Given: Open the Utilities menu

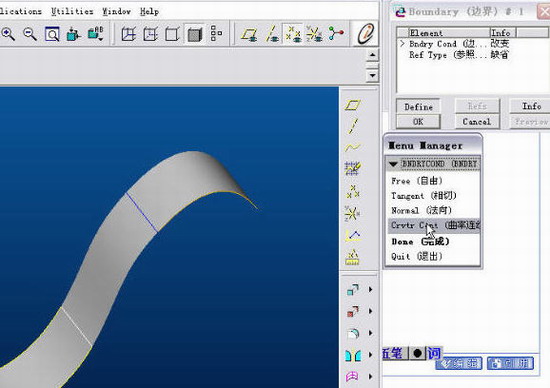Looking at the screenshot, I should (x=72, y=12).
